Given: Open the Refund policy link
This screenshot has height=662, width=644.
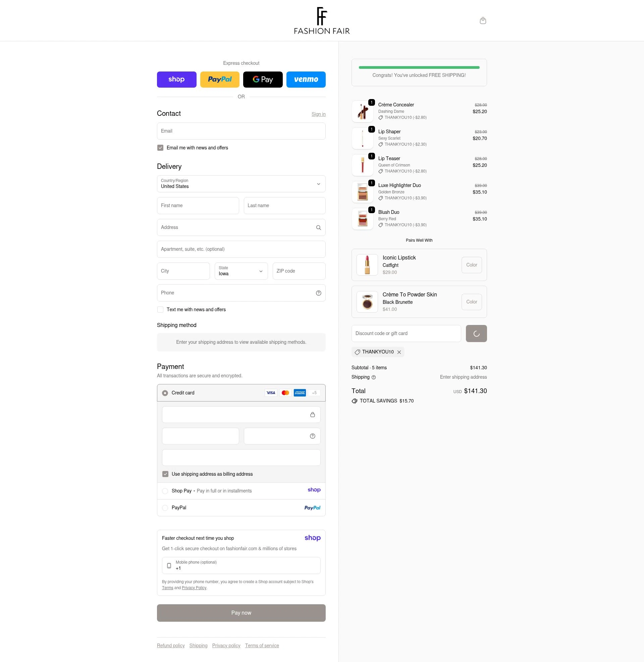Looking at the screenshot, I should [x=170, y=645].
